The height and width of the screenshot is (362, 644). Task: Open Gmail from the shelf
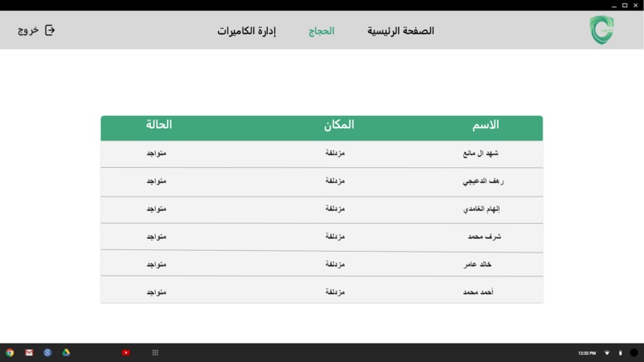pos(29,352)
